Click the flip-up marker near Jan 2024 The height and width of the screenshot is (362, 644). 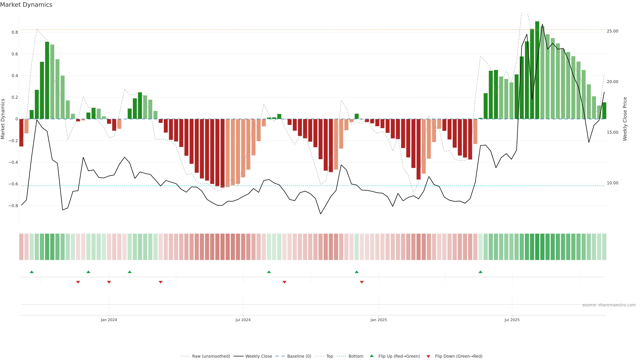(x=129, y=272)
